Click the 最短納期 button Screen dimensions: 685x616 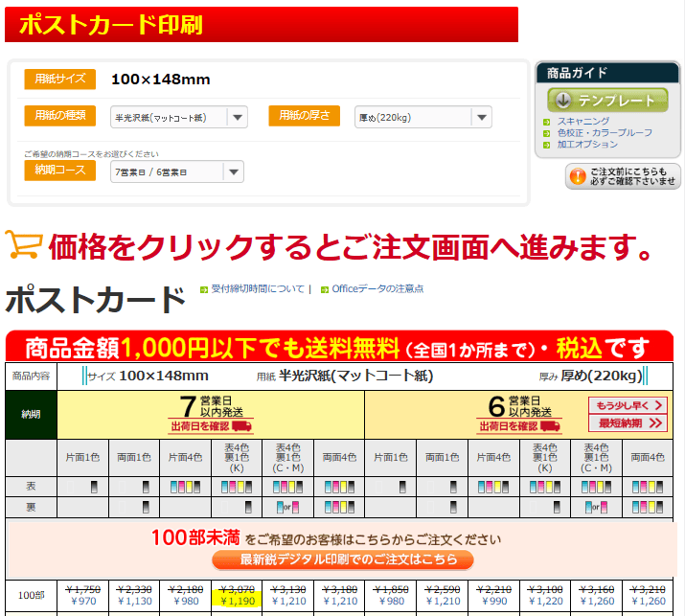click(627, 422)
